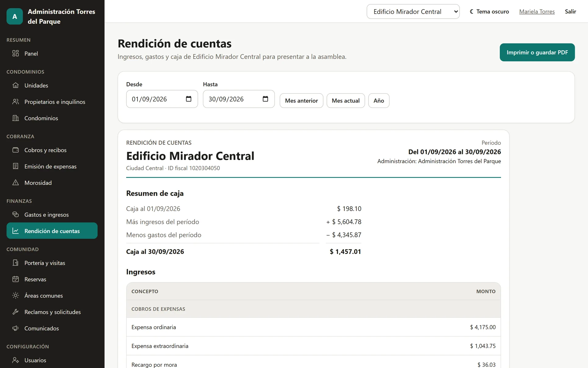
Task: Click Salir to log out
Action: [x=571, y=11]
